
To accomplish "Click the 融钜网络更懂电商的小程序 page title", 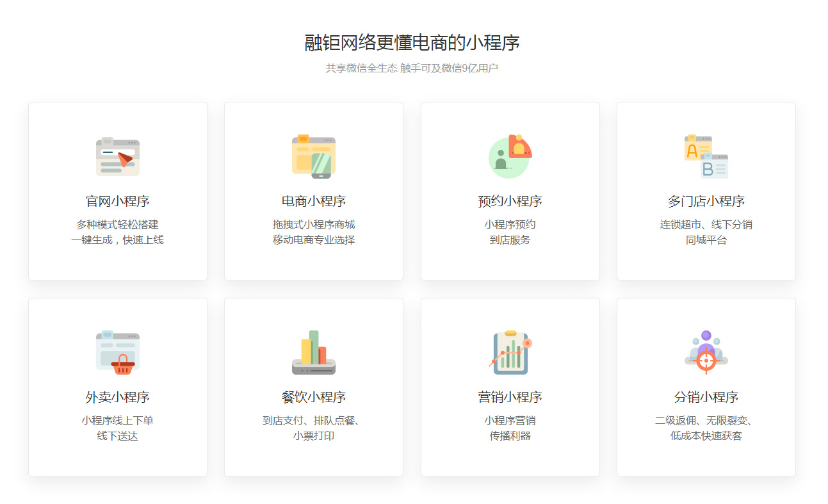I will point(412,43).
